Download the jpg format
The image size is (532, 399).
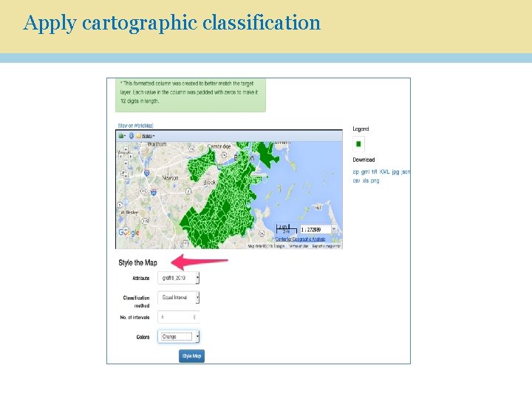395,172
